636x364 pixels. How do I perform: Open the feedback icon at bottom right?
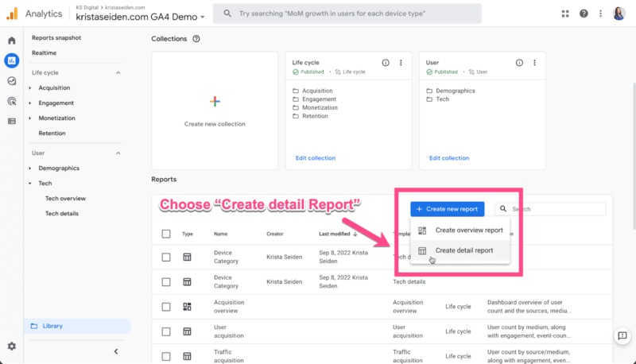pos(622,337)
